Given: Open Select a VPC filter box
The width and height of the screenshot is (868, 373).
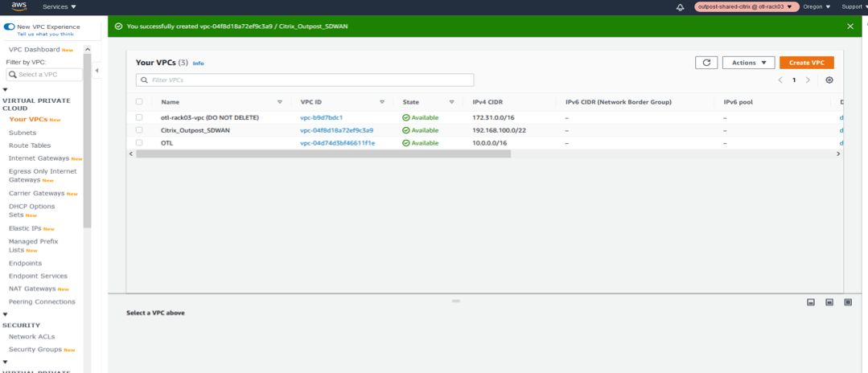Looking at the screenshot, I should pyautogui.click(x=44, y=74).
